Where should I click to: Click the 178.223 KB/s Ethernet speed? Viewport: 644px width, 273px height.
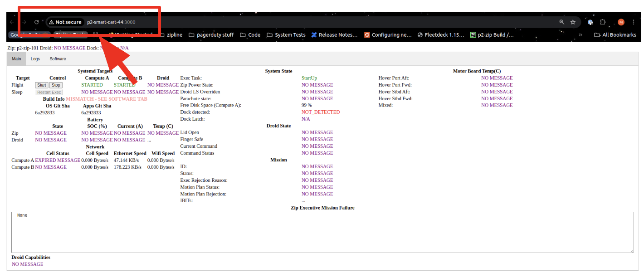127,167
